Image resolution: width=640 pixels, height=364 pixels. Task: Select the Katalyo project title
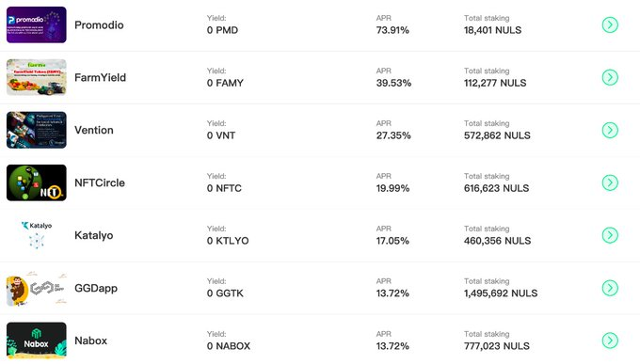[94, 236]
